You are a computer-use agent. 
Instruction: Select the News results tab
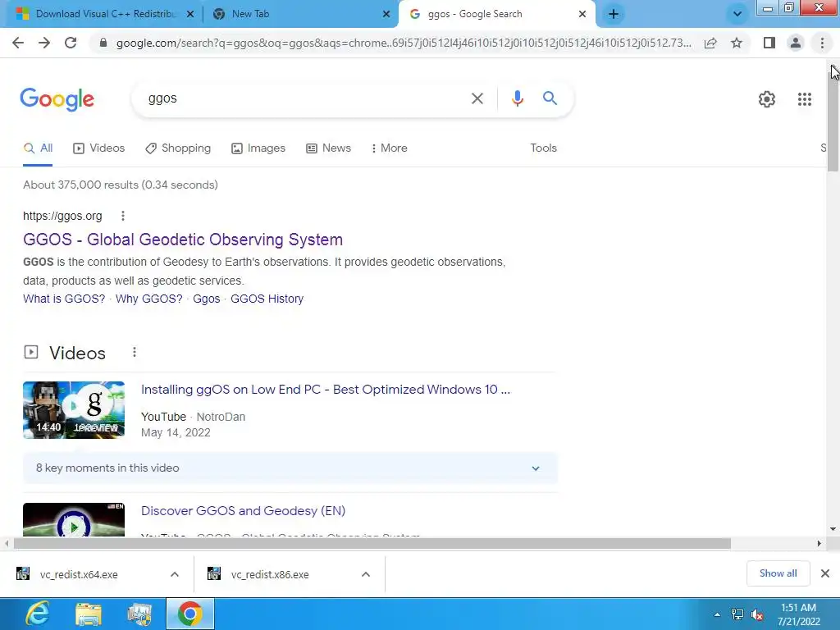click(328, 148)
